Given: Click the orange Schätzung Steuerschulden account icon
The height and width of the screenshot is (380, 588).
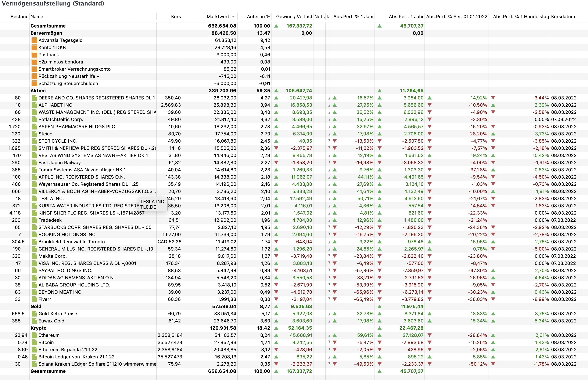Looking at the screenshot, I should pyautogui.click(x=34, y=83).
